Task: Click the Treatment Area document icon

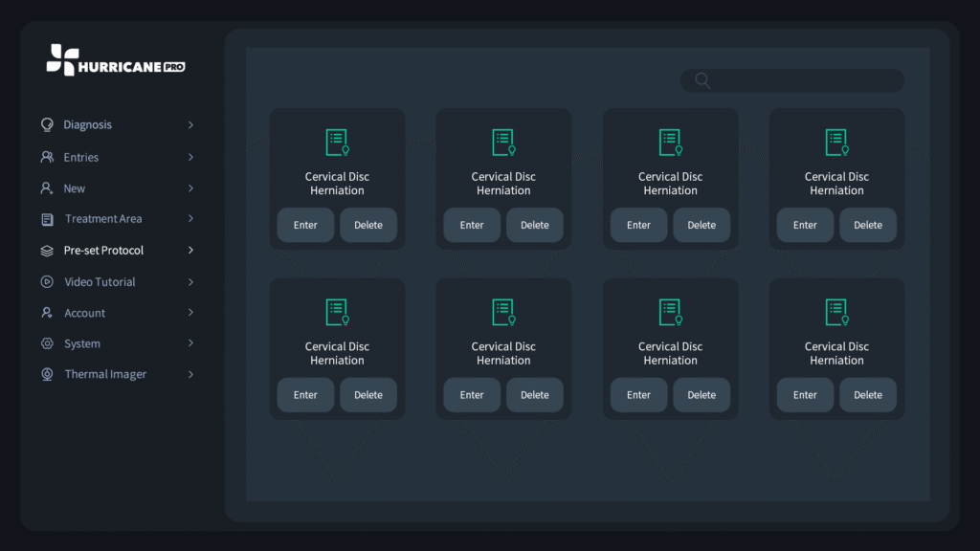Action: [48, 219]
